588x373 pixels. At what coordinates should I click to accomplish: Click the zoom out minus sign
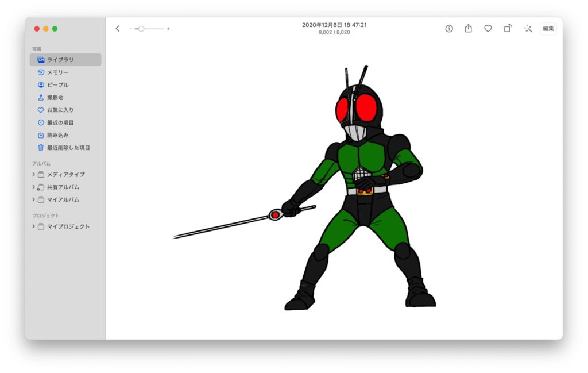(x=130, y=29)
